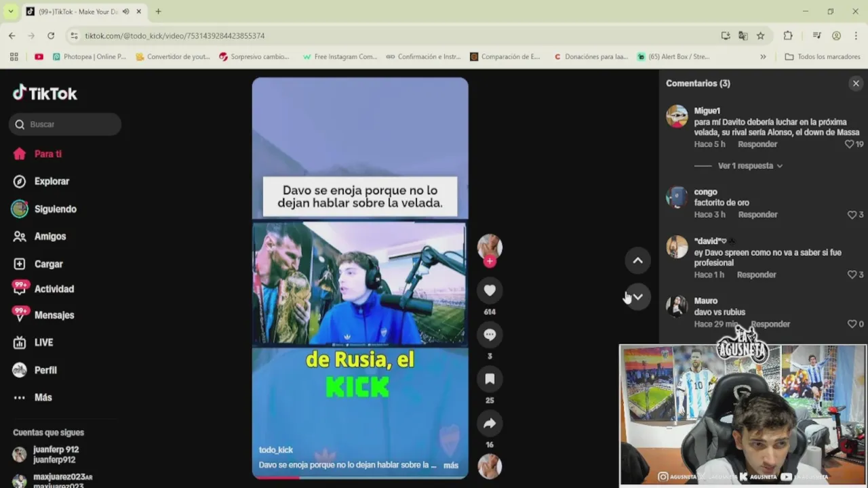
Task: Open Todos los marcadores folder
Action: (823, 57)
